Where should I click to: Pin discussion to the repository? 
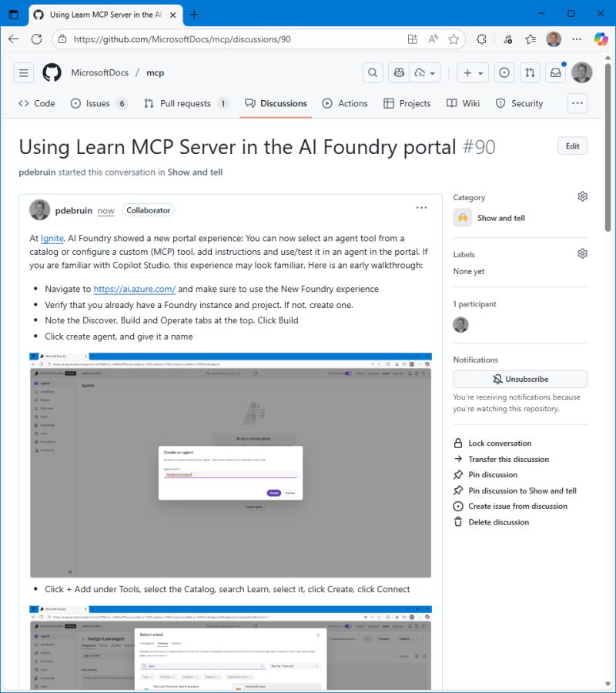(492, 475)
